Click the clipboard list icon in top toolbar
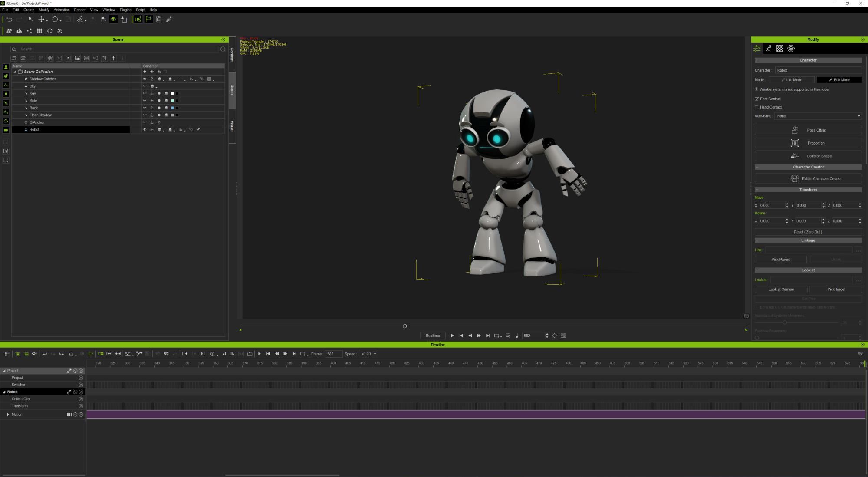 159,20
